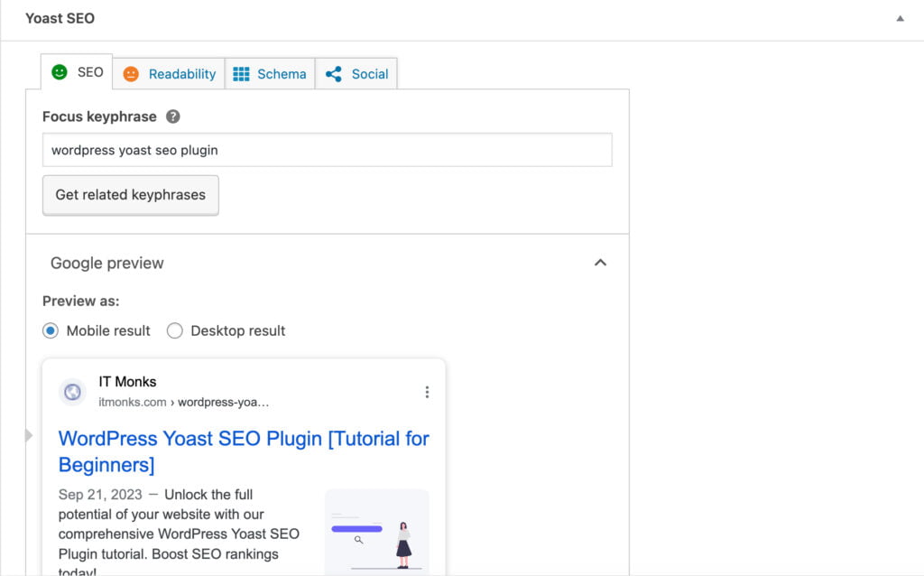Click the small triangle caret beside preview
The image size is (924, 576).
click(28, 435)
